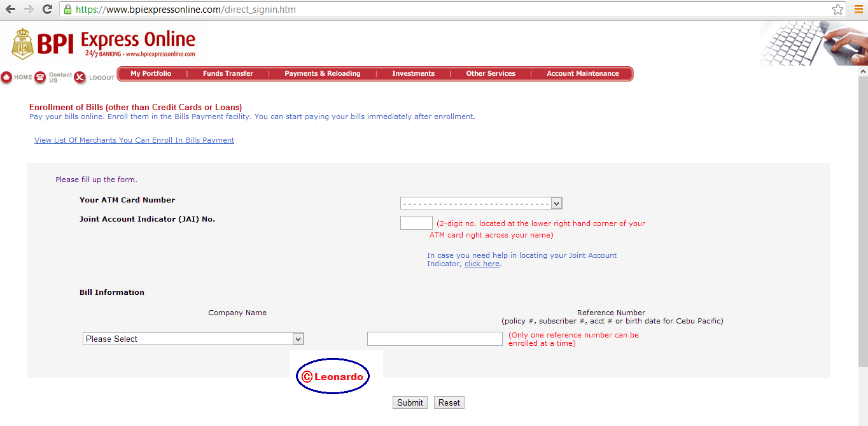Click the Reference Number text field
This screenshot has width=868, height=426.
point(435,339)
